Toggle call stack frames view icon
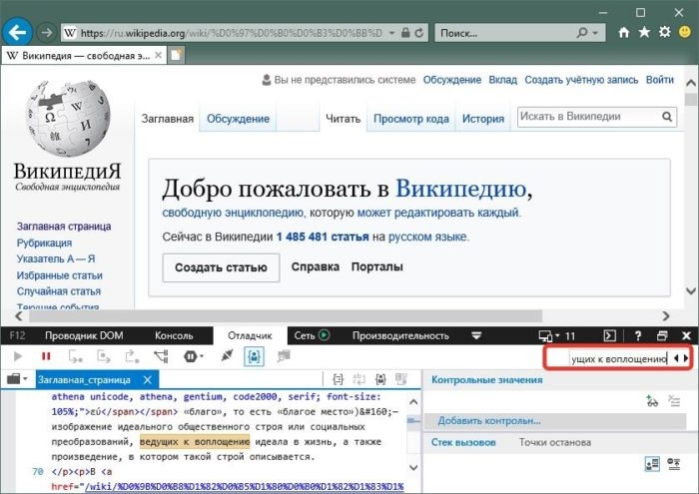 tap(652, 464)
